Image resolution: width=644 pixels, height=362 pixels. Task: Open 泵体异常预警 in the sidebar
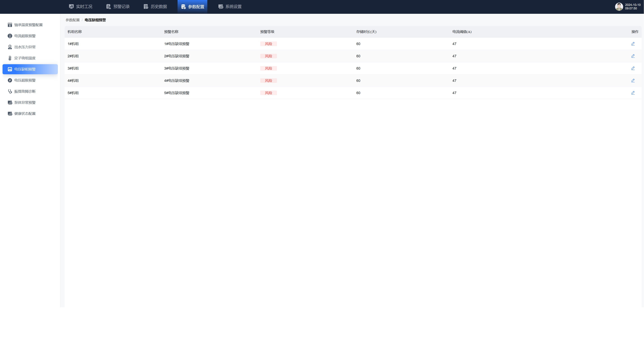pos(25,102)
